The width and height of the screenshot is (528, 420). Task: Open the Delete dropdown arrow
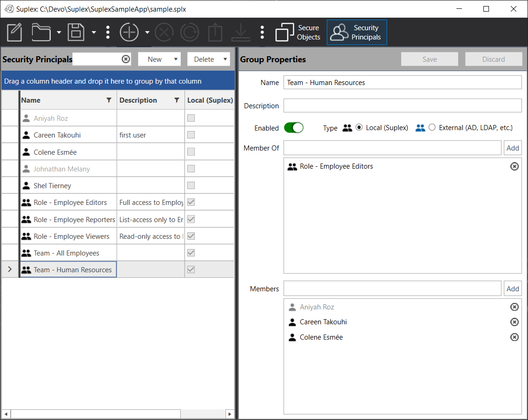coord(225,59)
